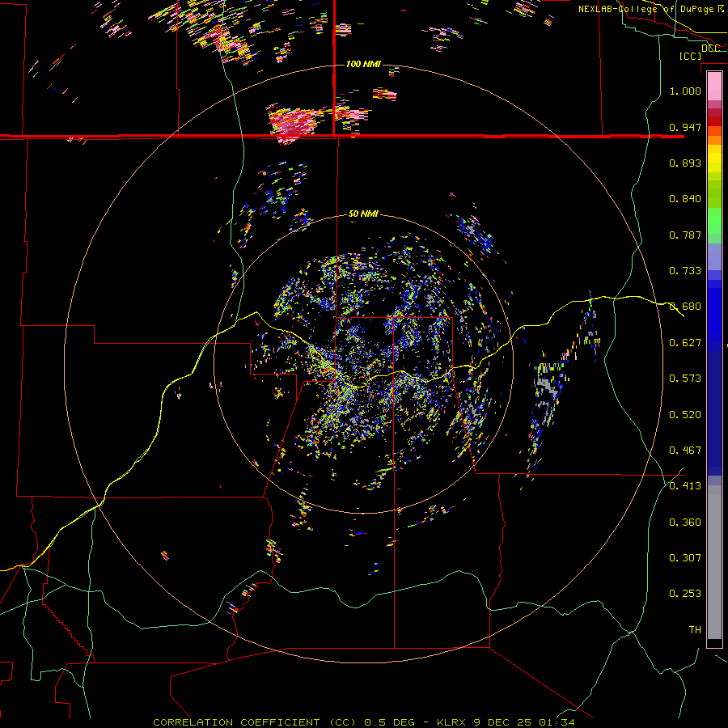Pick the red segment of the color bar
This screenshot has height=728, width=728.
pyautogui.click(x=714, y=121)
